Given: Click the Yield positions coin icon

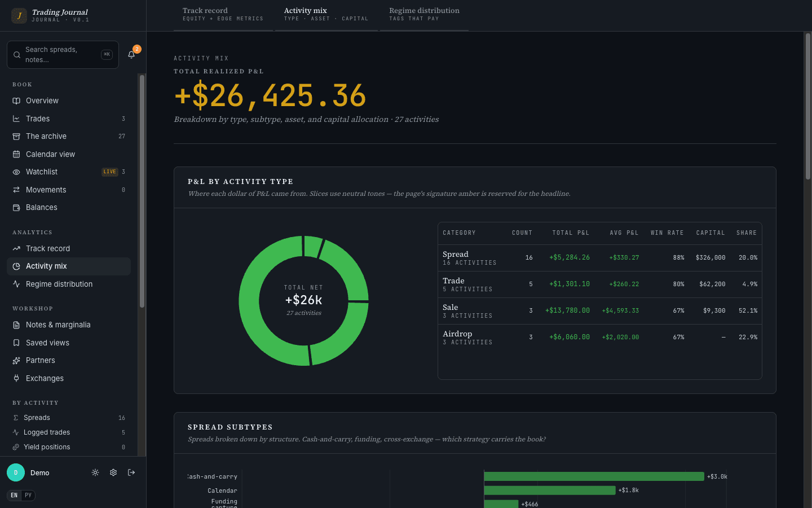Looking at the screenshot, I should pos(16,447).
